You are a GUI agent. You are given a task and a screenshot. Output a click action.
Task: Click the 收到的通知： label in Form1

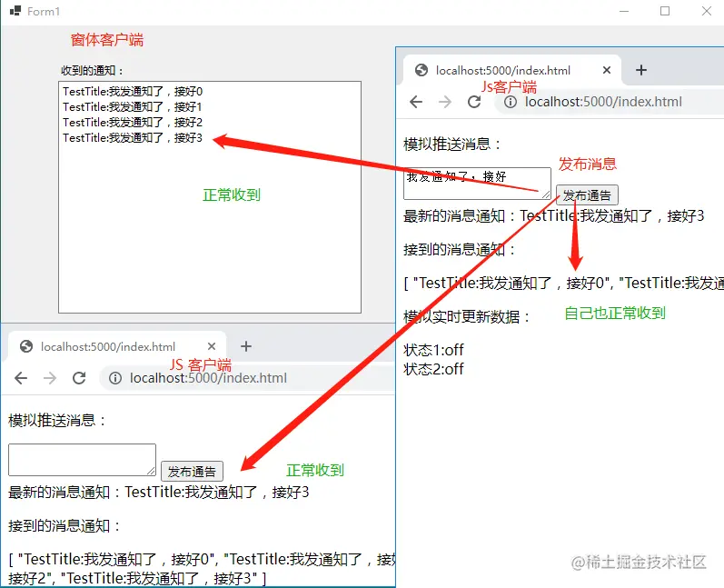pyautogui.click(x=93, y=71)
